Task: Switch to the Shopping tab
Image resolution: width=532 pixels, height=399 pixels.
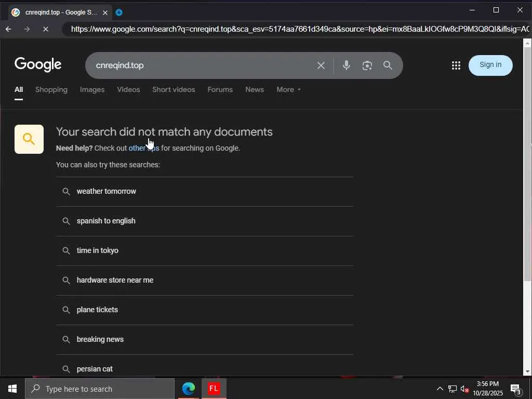Action: (x=51, y=89)
